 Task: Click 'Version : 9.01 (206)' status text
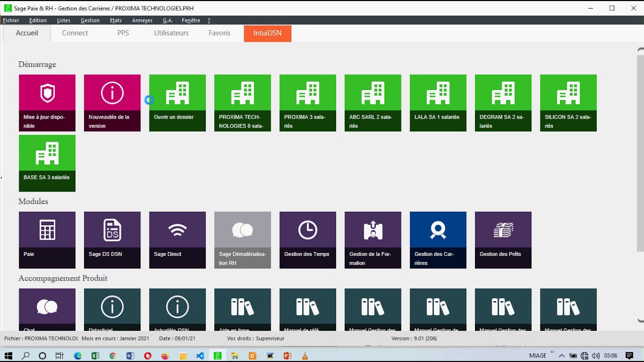414,338
